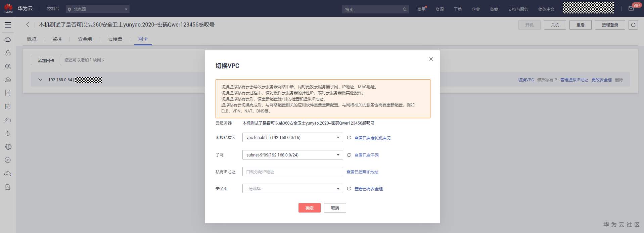644x233 pixels.
Task: Click the refresh button beside 远程登录
Action: click(x=633, y=25)
